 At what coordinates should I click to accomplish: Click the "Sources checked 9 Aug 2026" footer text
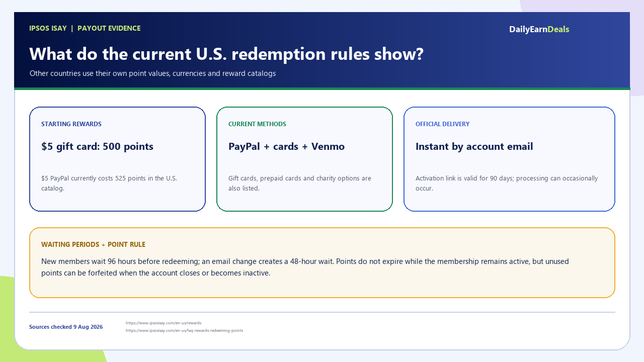(66, 327)
